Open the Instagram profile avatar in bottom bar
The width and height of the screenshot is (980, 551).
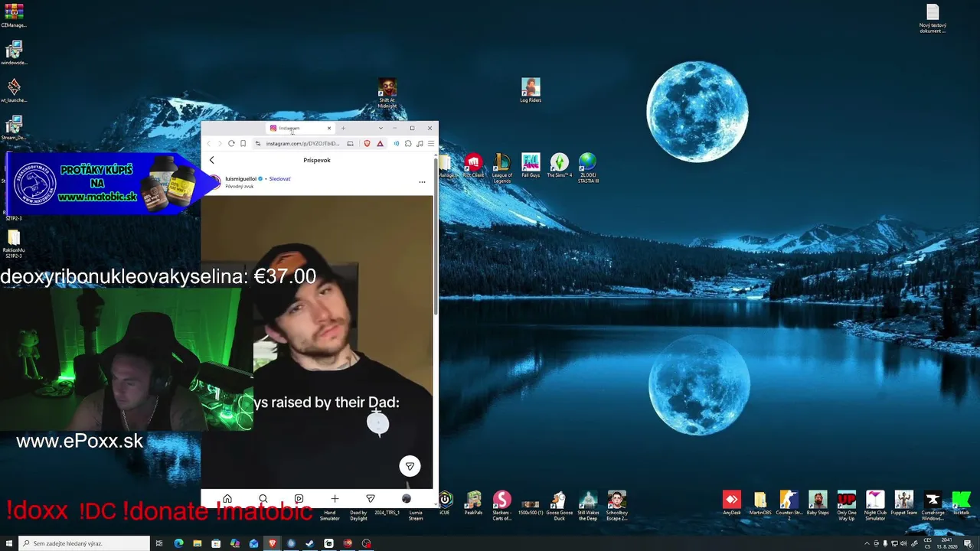click(x=407, y=499)
